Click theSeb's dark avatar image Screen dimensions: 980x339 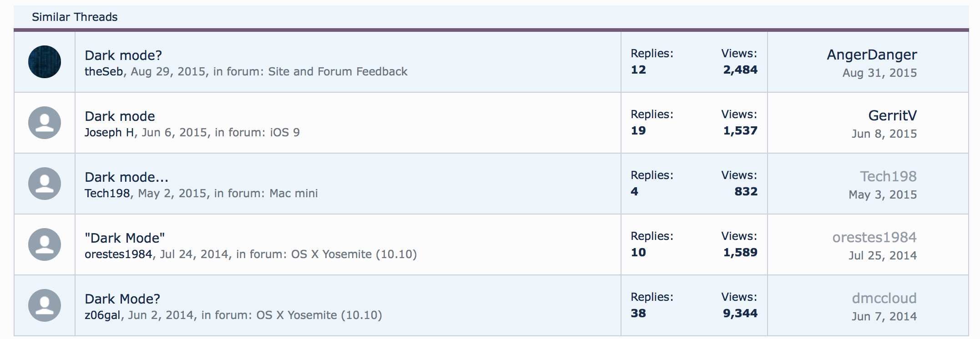(45, 62)
